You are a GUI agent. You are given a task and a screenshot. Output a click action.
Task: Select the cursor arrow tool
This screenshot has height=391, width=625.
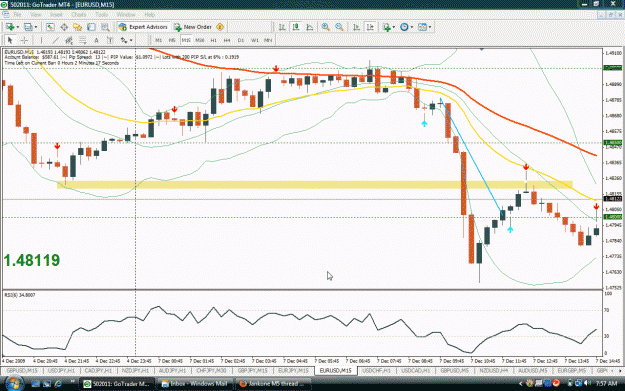[10, 40]
